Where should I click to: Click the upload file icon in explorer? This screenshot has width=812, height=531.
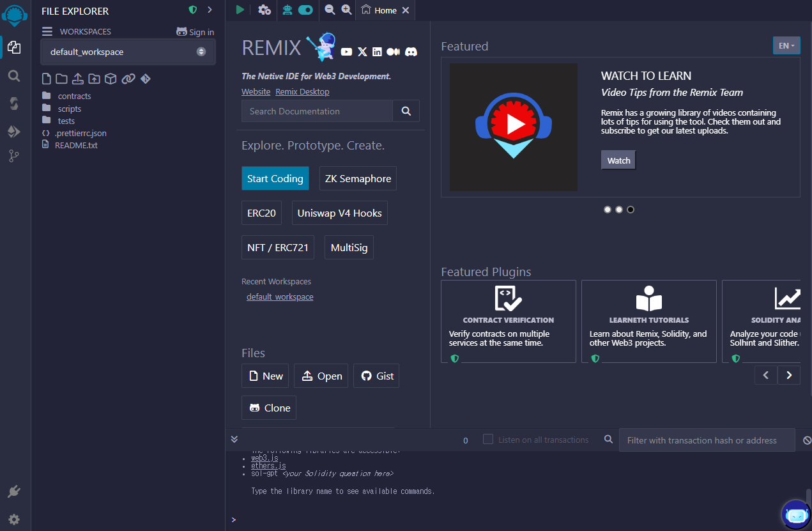pyautogui.click(x=78, y=79)
